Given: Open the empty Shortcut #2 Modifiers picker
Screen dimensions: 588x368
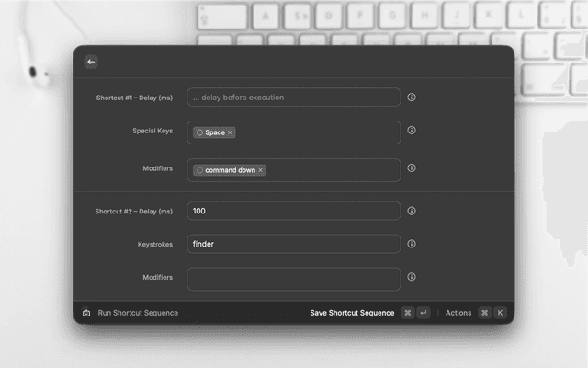Looking at the screenshot, I should [293, 278].
